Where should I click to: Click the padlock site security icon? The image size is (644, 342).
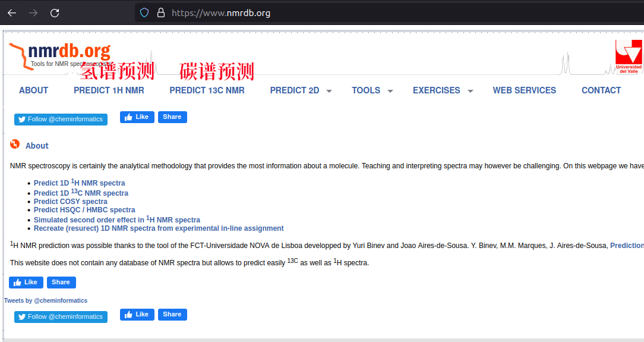(160, 12)
